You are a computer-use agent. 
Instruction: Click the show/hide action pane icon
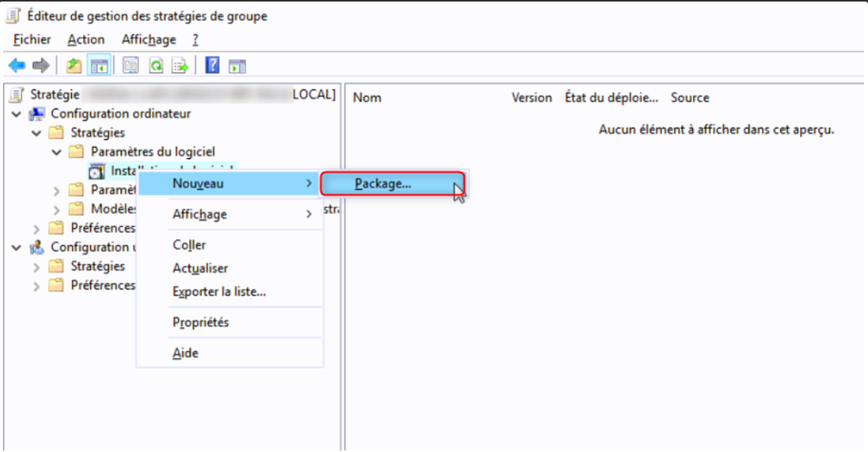[x=237, y=66]
